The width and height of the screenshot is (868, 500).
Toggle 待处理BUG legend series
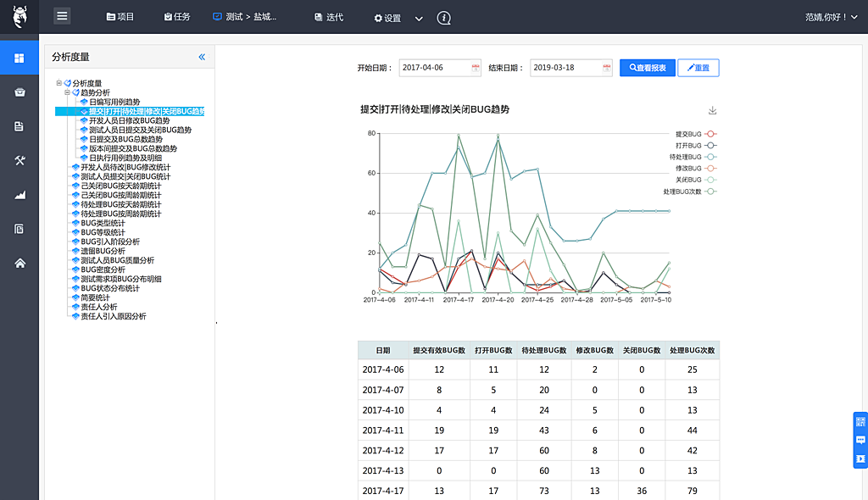click(x=693, y=158)
